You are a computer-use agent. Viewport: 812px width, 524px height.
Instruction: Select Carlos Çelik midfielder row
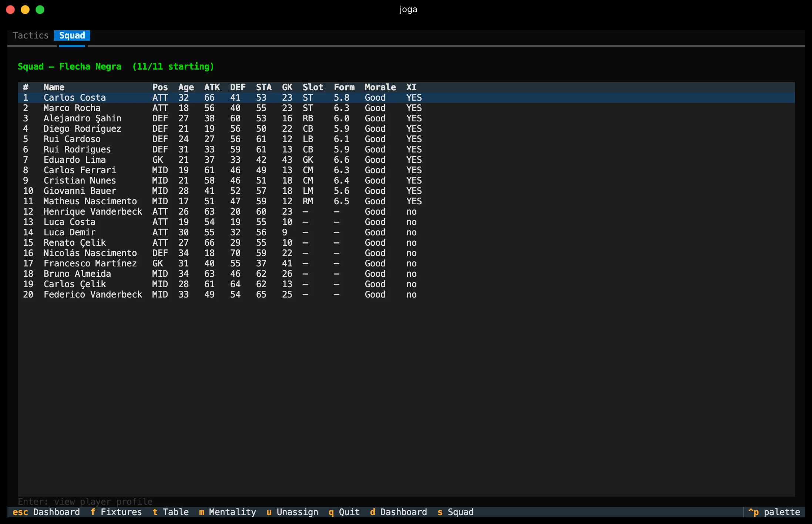coord(406,284)
